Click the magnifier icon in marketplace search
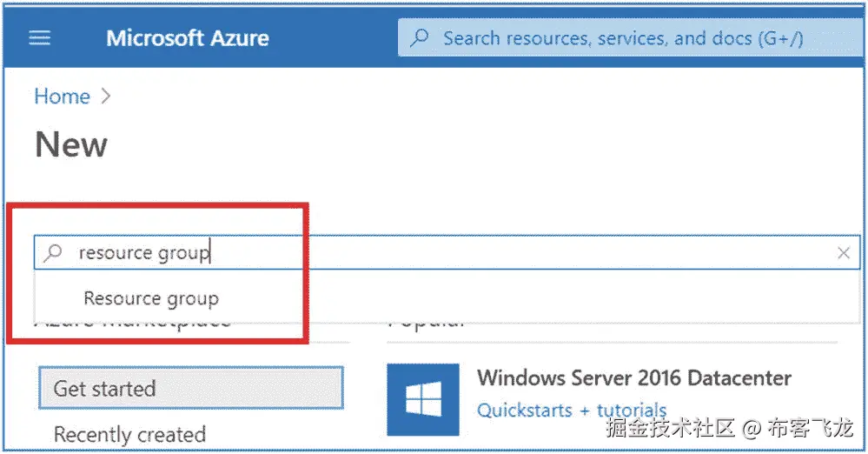 (54, 253)
